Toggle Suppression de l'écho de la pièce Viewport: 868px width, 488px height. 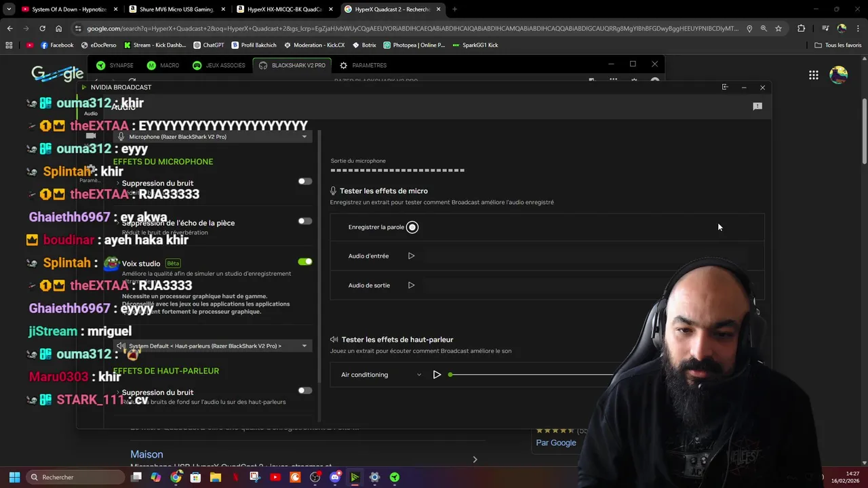[x=305, y=221]
